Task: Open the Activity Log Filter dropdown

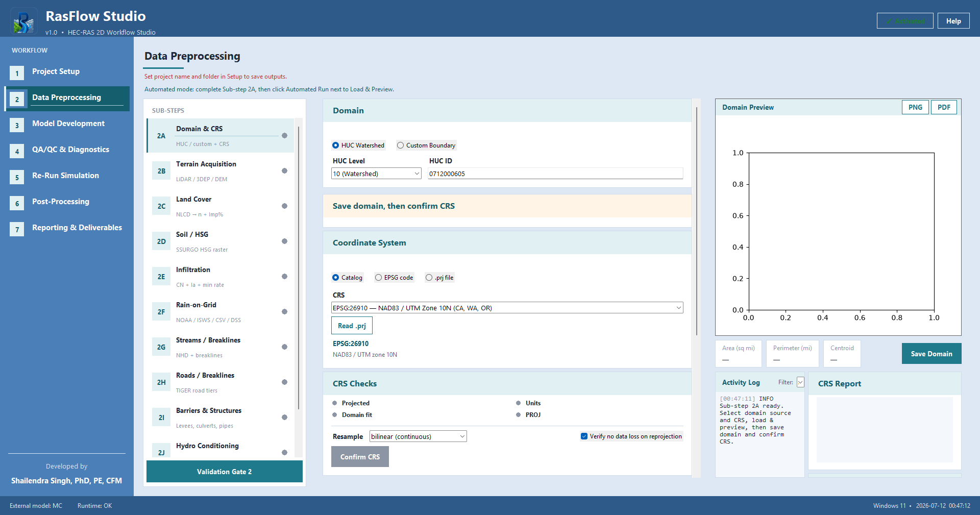Action: click(x=800, y=382)
